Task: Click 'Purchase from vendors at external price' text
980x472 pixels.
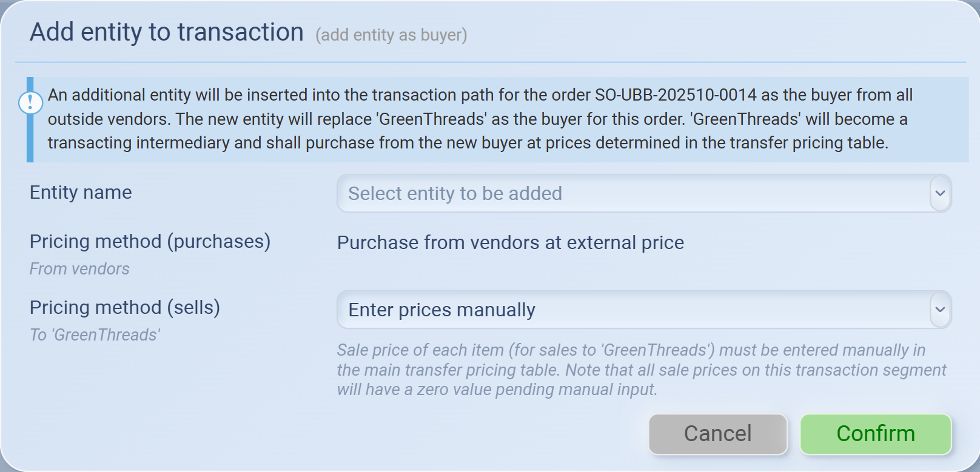Action: (510, 242)
